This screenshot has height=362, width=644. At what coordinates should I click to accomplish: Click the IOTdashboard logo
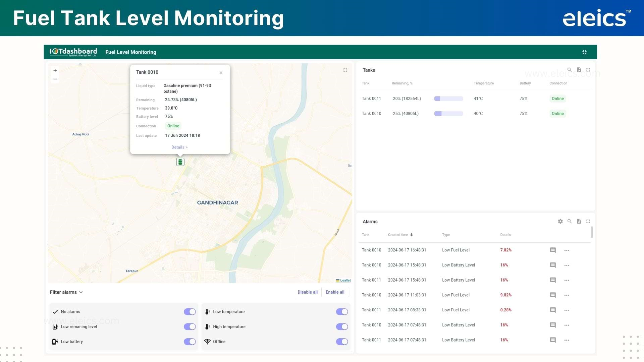tap(73, 52)
